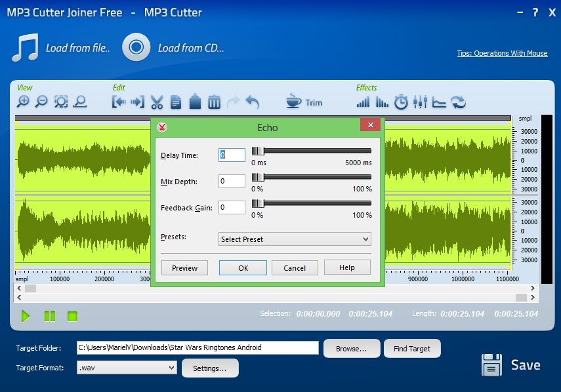Click lower scrollbar right arrow
This screenshot has width=561, height=392.
532,298
